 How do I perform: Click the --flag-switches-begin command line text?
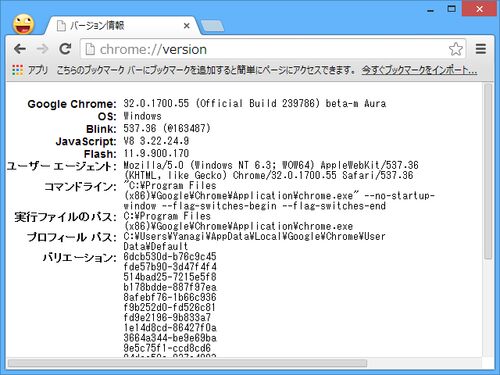pos(219,206)
